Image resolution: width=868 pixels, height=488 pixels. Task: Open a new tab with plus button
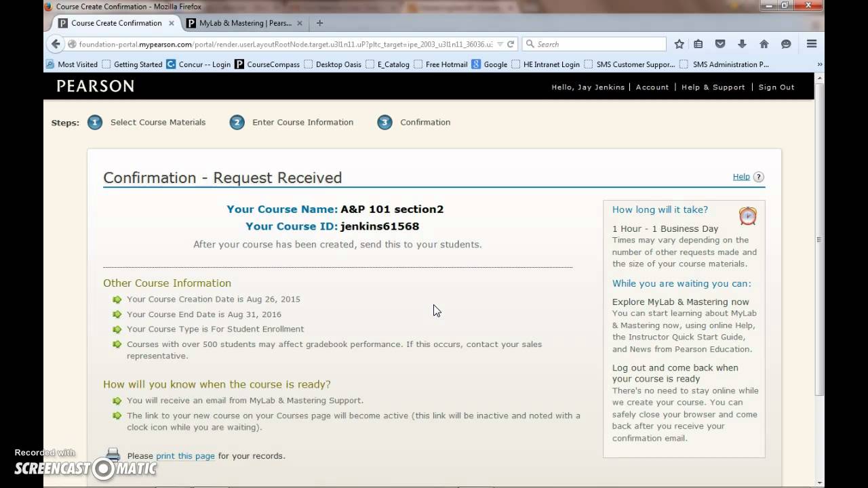click(319, 23)
